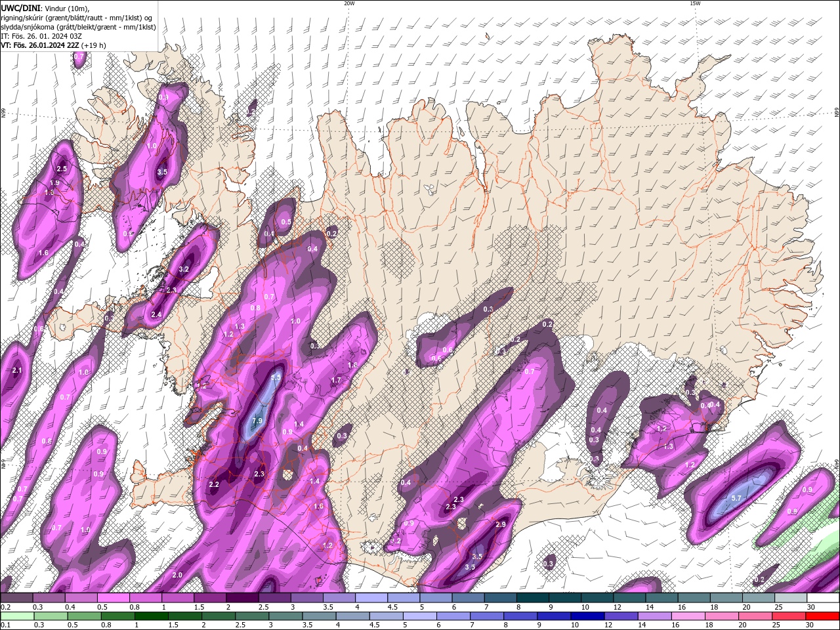Click snow-scale swatch between 16 and 18
This screenshot has height=630, width=840.
[694, 598]
